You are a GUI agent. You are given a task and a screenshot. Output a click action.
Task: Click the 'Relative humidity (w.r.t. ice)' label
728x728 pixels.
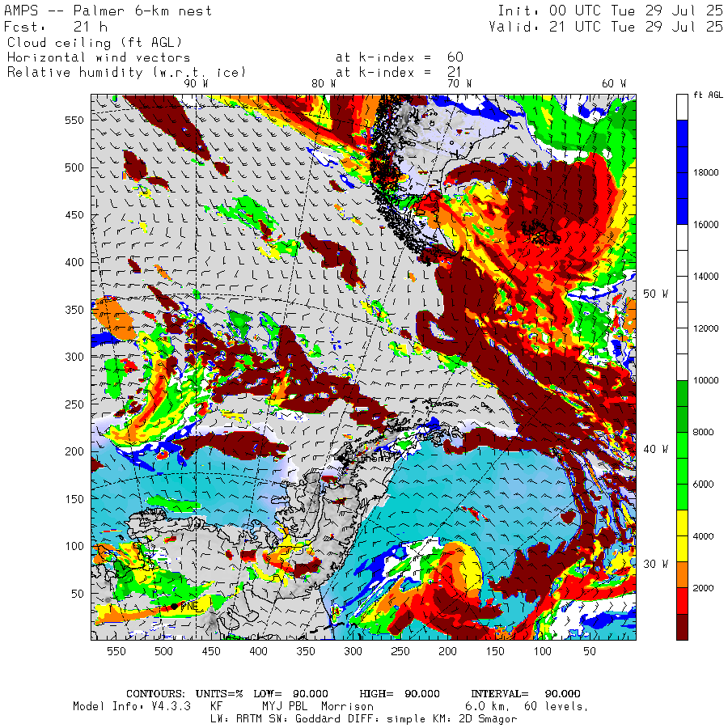coord(126,73)
